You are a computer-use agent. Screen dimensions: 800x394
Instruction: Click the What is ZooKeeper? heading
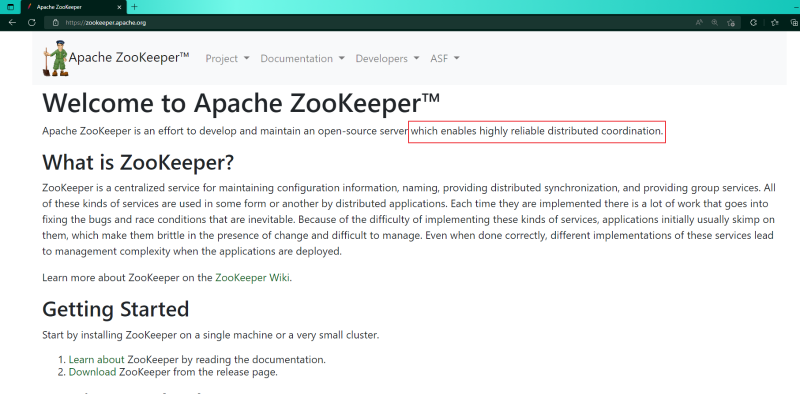click(138, 162)
